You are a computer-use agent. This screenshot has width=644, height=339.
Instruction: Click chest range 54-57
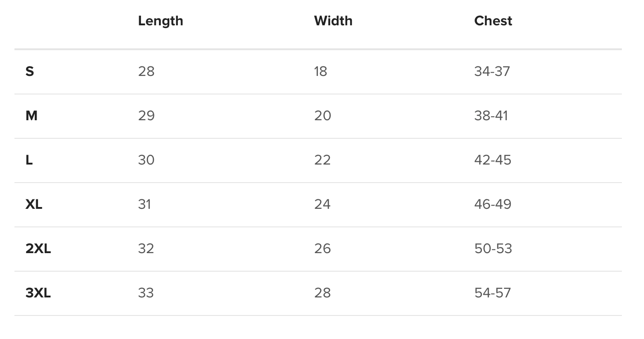pos(492,293)
